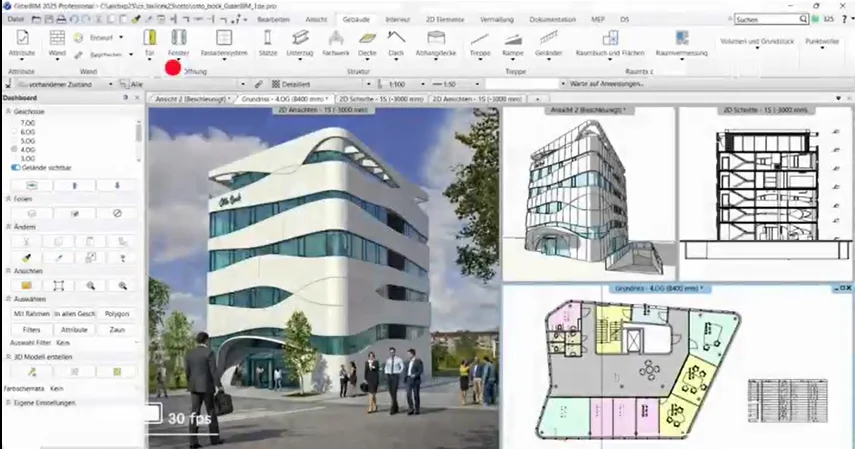This screenshot has height=449, width=855.
Task: Click the search magnifier icon
Action: pyautogui.click(x=803, y=19)
